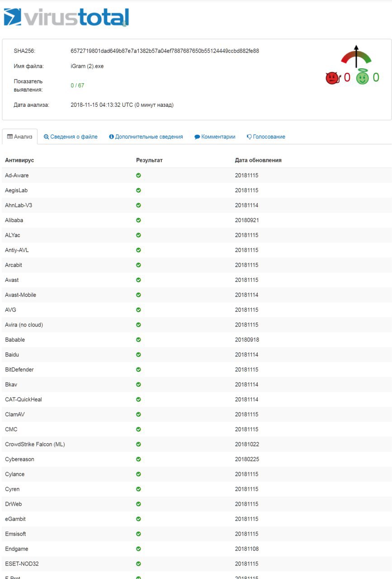Click the Антивирус column header

19,160
